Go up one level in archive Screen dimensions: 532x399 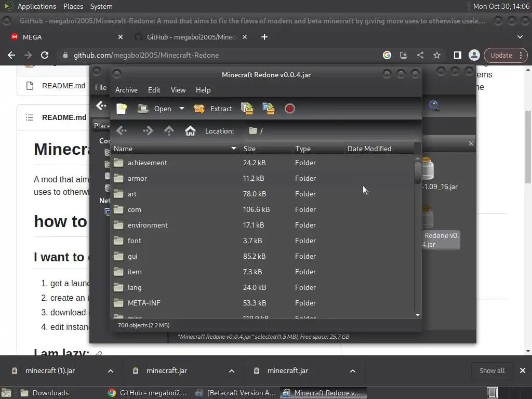tap(169, 130)
